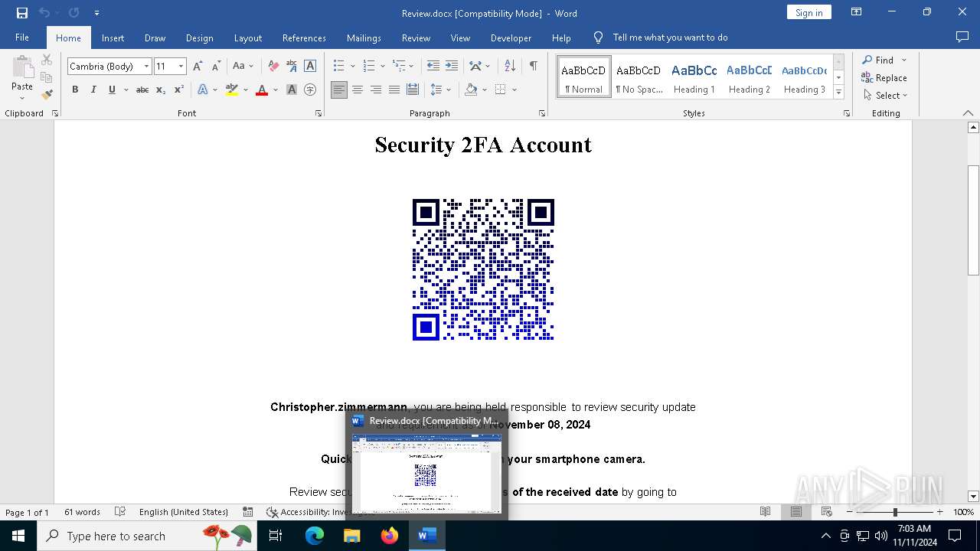The image size is (980, 551).
Task: Toggle italic formatting
Action: click(93, 90)
